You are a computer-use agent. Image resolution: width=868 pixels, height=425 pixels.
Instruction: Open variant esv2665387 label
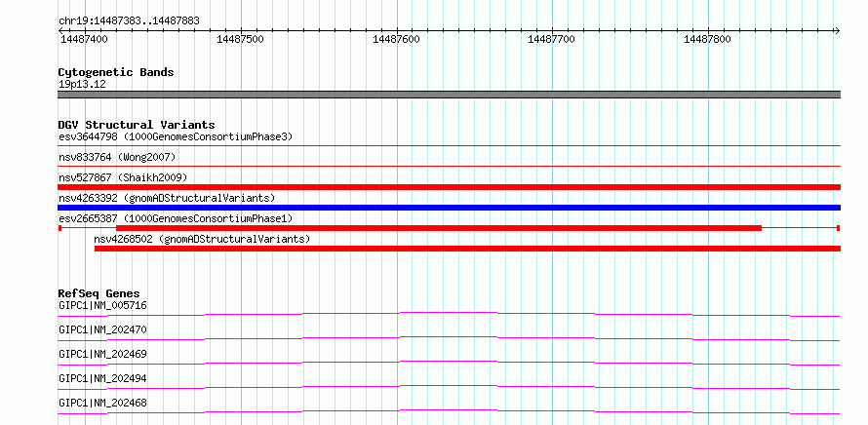tap(176, 218)
